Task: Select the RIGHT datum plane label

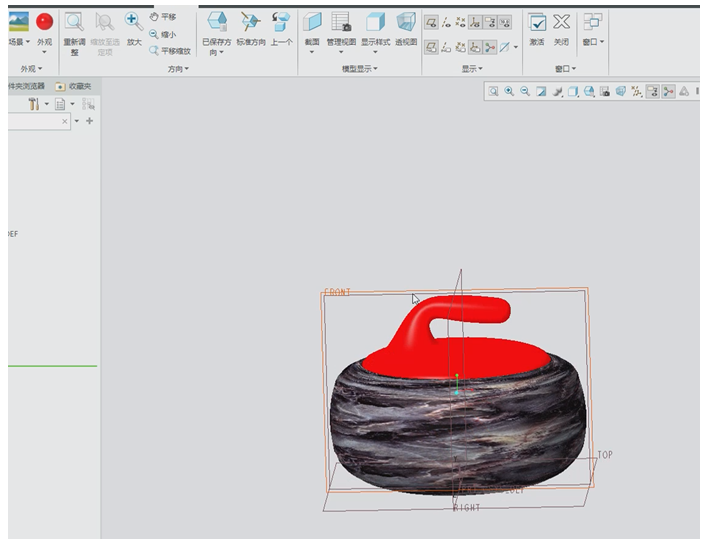Action: tap(467, 508)
